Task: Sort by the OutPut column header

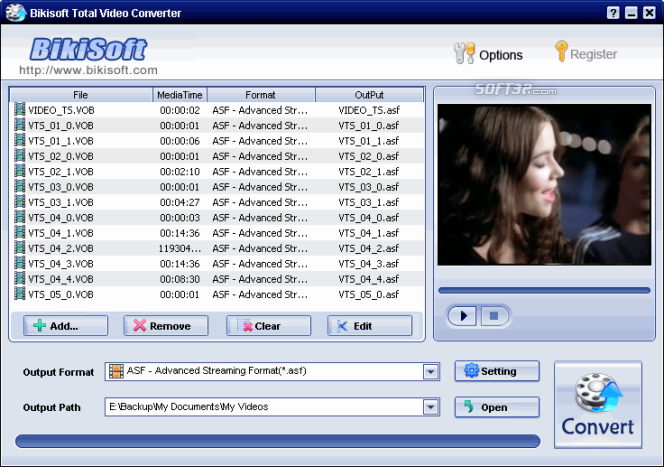Action: click(369, 95)
